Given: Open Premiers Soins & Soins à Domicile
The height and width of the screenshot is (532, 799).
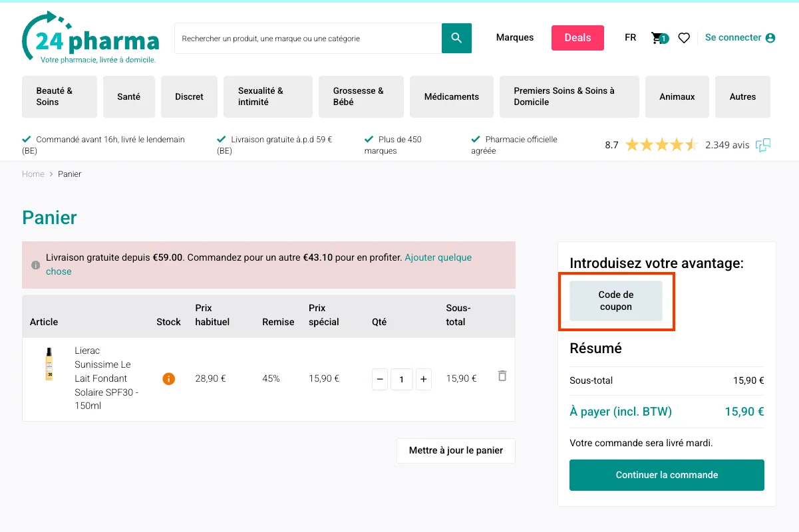Looking at the screenshot, I should (569, 96).
